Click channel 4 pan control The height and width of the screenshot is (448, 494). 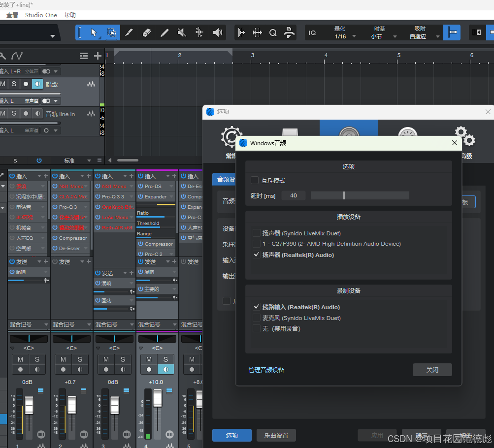[x=157, y=338]
